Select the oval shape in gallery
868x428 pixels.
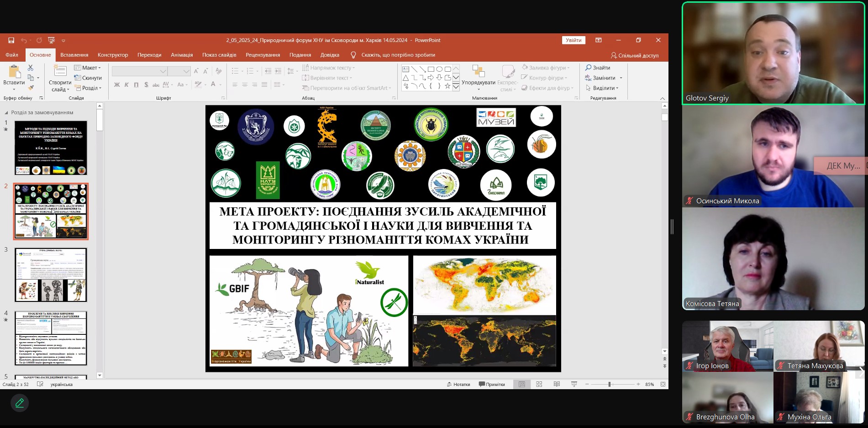[x=439, y=69]
